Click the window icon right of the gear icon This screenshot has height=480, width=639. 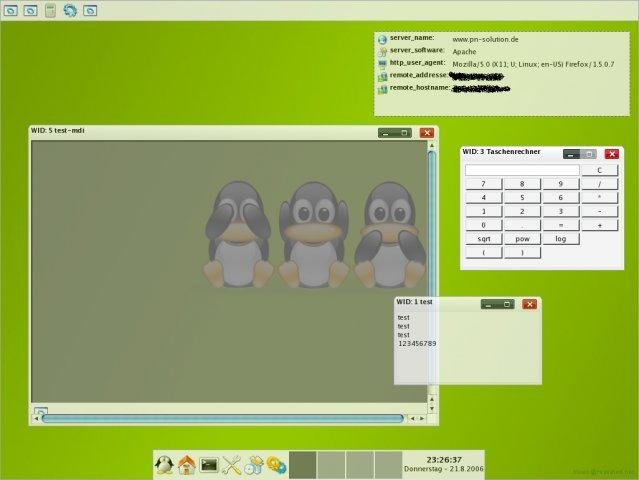coord(90,11)
